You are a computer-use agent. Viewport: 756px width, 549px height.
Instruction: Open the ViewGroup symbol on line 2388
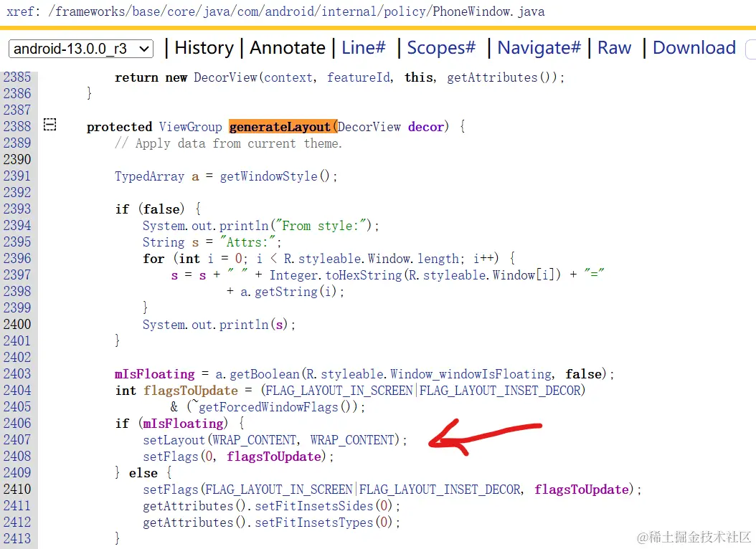tap(191, 127)
